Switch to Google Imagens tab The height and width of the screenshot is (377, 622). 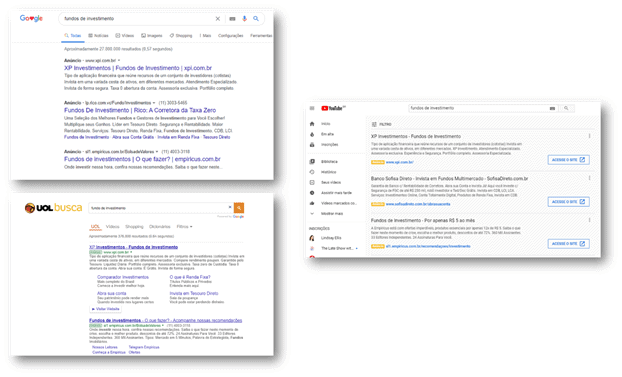click(152, 36)
